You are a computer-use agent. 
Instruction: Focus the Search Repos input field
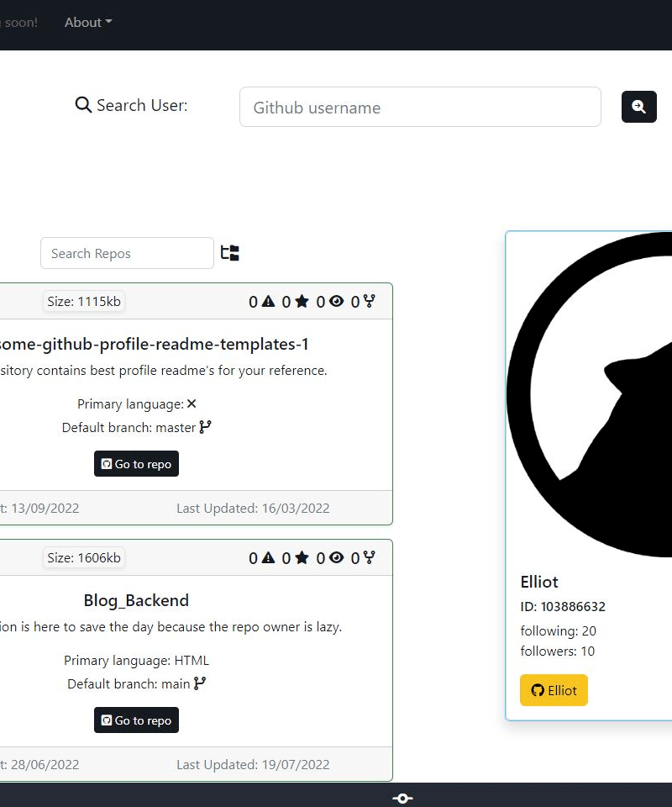click(x=127, y=253)
